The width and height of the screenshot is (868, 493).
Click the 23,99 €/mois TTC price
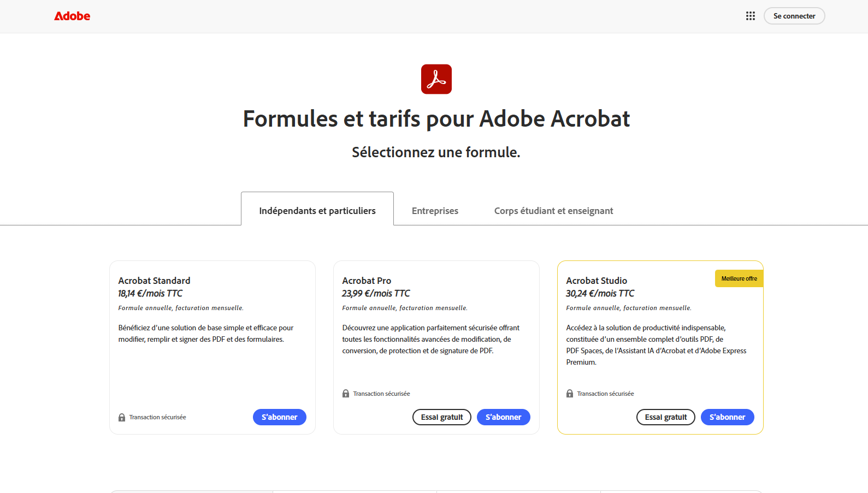click(376, 293)
